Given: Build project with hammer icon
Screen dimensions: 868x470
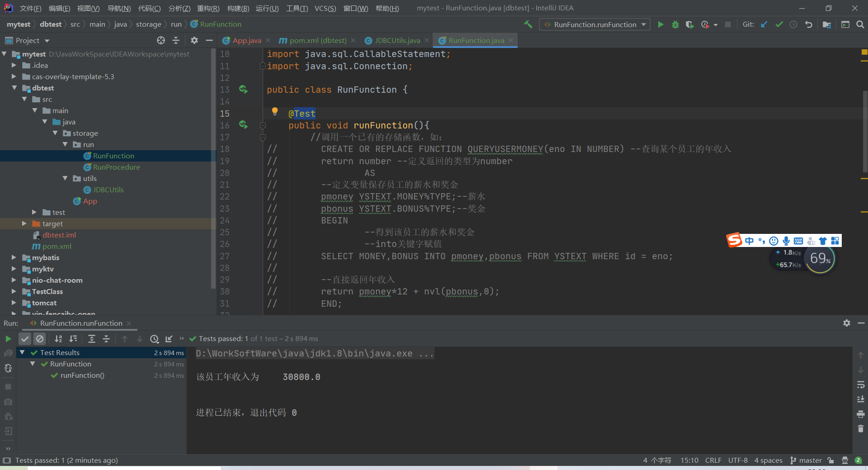Looking at the screenshot, I should (528, 24).
